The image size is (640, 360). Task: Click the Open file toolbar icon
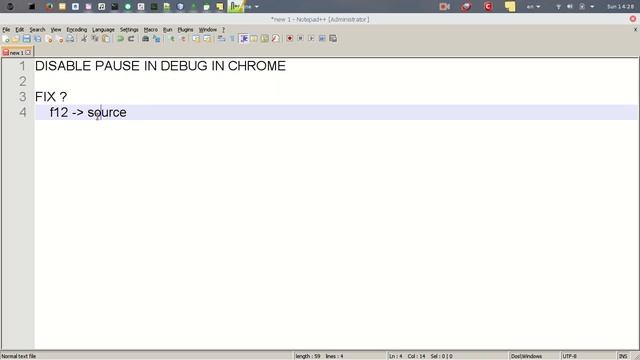coord(16,39)
